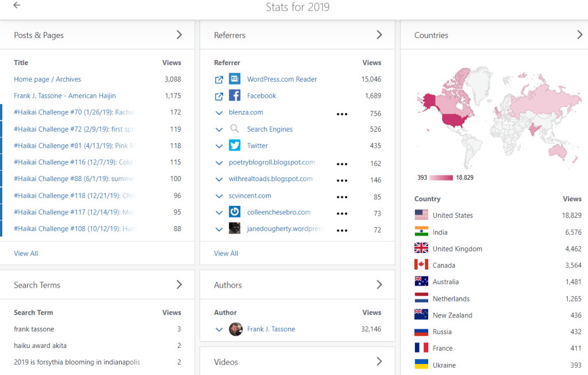The height and width of the screenshot is (375, 588).
Task: Expand Frank J. Tassone author row
Action: click(219, 330)
